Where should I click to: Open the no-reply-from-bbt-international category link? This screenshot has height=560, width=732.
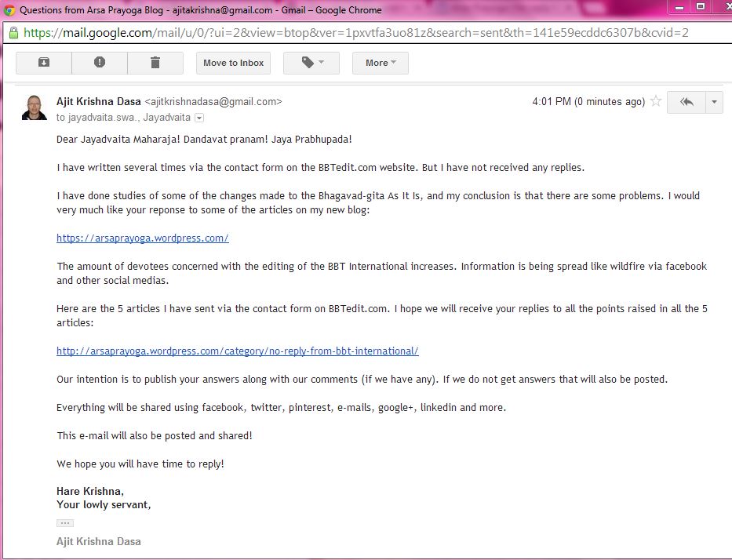(x=238, y=351)
